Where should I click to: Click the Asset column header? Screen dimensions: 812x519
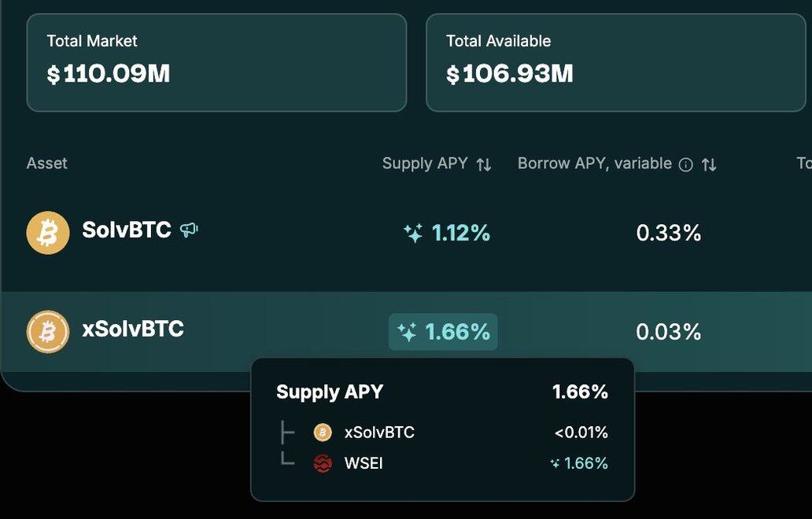click(46, 164)
